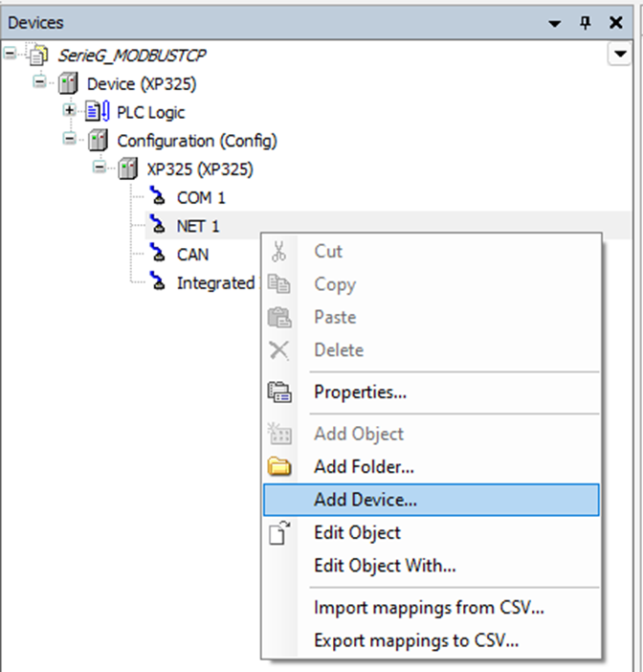This screenshot has height=672, width=643.
Task: Select Export mappings to CSV...
Action: (415, 641)
